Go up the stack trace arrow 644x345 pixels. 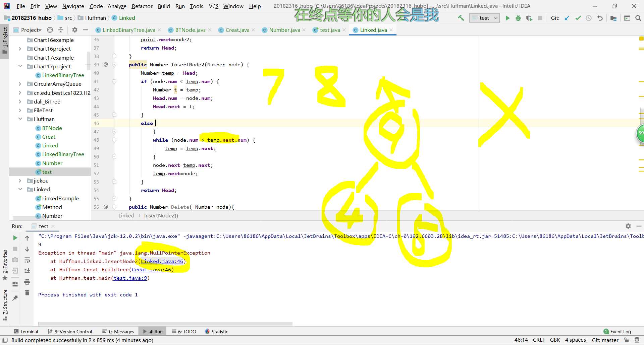click(27, 238)
